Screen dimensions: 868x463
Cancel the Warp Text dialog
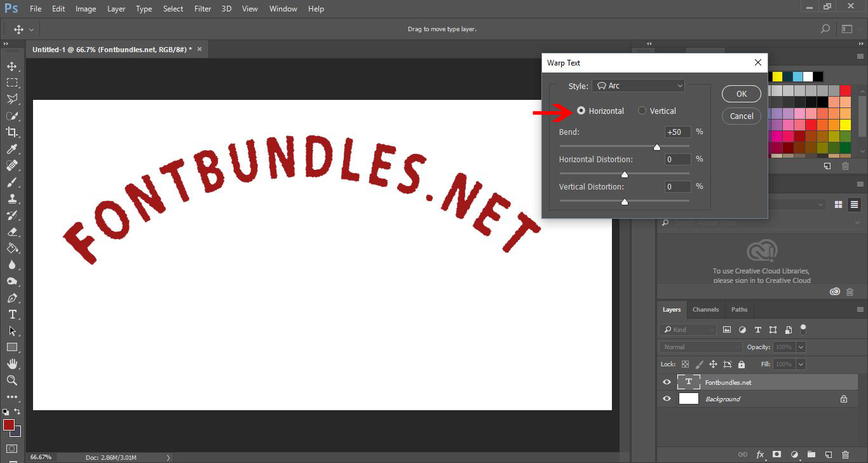[741, 116]
